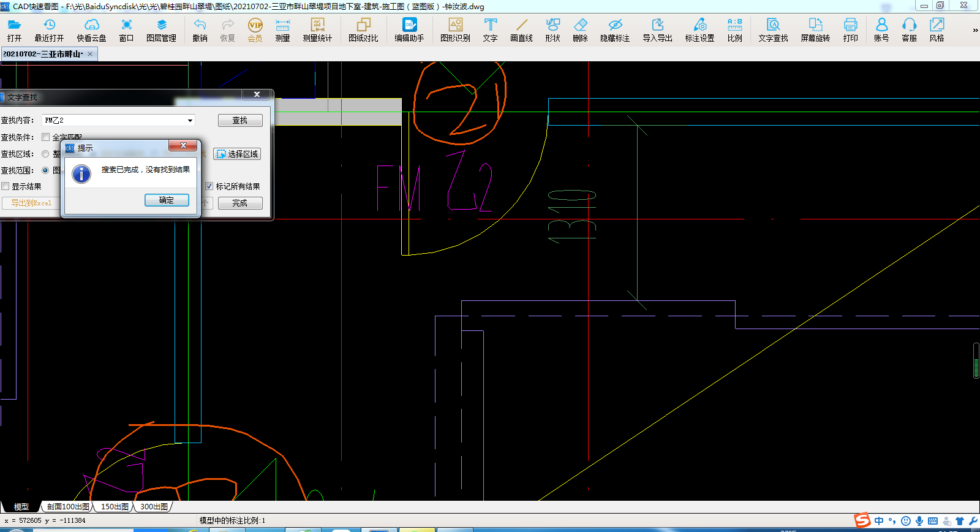
Task: Select the 形状 shape tool
Action: 552,29
